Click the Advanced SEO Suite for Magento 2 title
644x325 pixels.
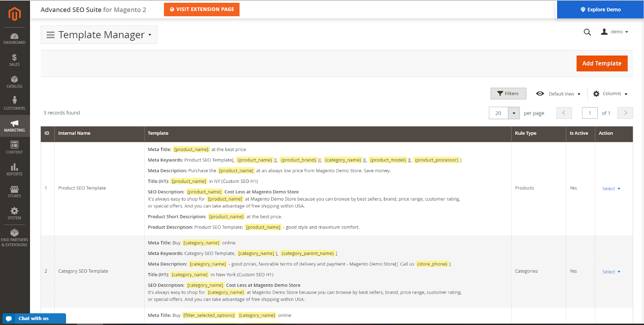(93, 10)
